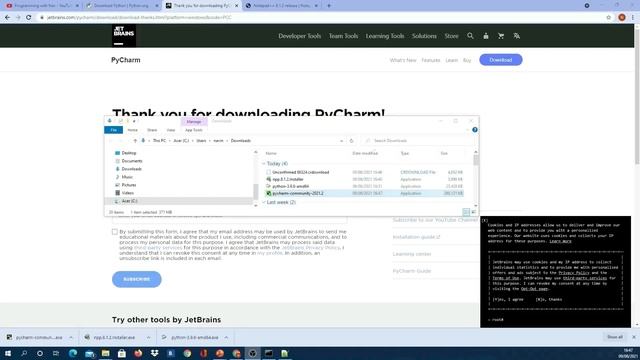Click the help icon in File Explorer
This screenshot has height=360, width=640.
coord(475,130)
